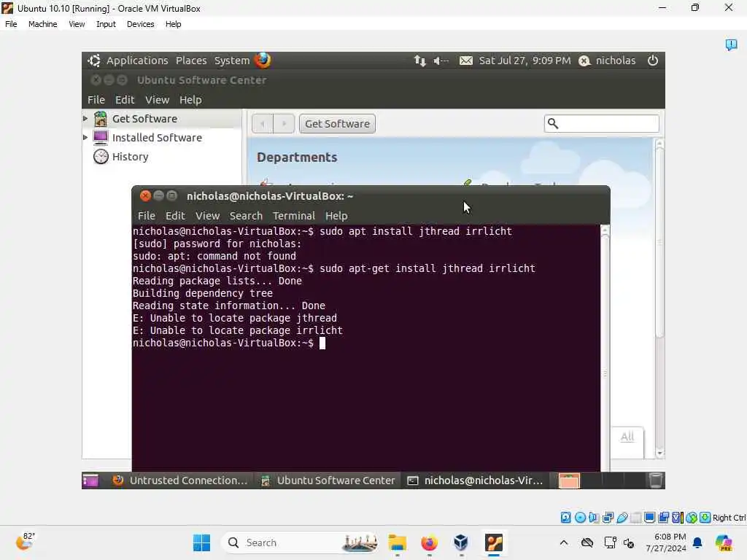The width and height of the screenshot is (747, 560).
Task: Expand the Get Software tree item
Action: (85, 118)
